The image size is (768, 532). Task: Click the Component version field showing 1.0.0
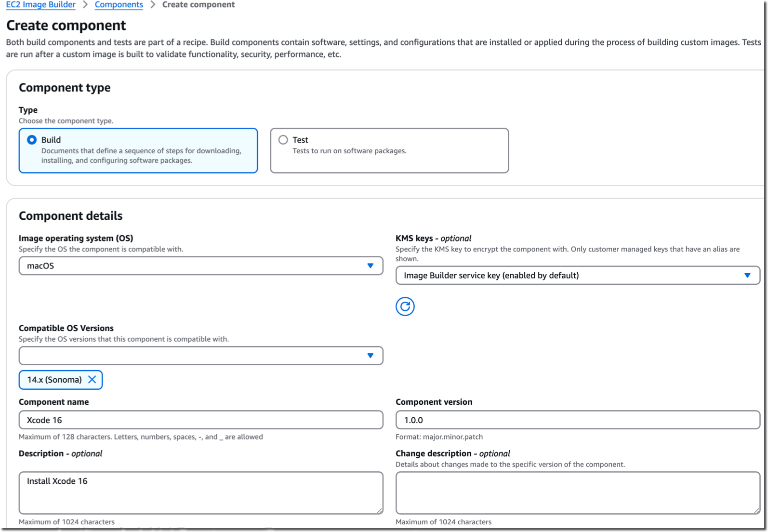(x=578, y=420)
